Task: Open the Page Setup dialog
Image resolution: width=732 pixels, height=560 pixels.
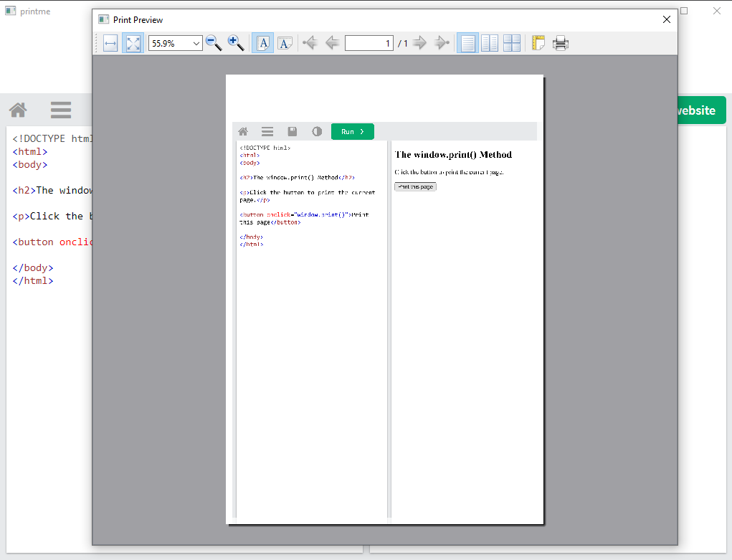Action: point(538,44)
